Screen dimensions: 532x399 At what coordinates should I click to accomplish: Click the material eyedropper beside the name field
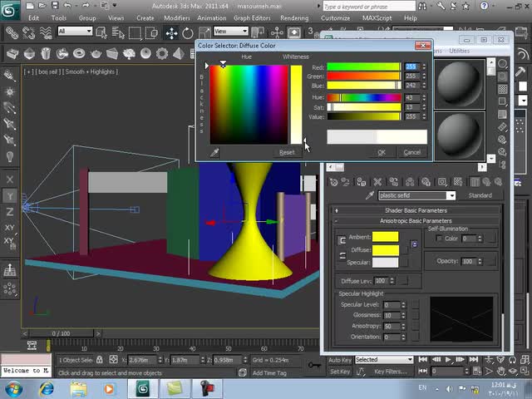click(x=370, y=196)
